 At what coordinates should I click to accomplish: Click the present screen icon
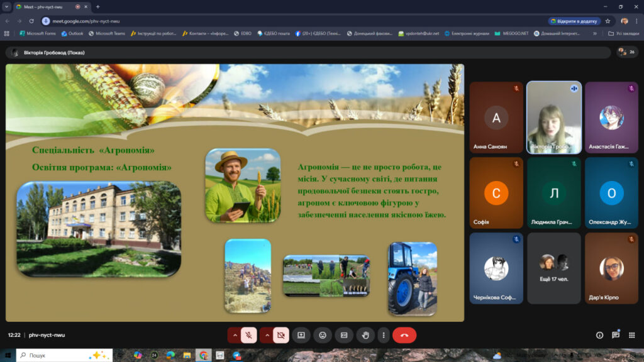301,335
